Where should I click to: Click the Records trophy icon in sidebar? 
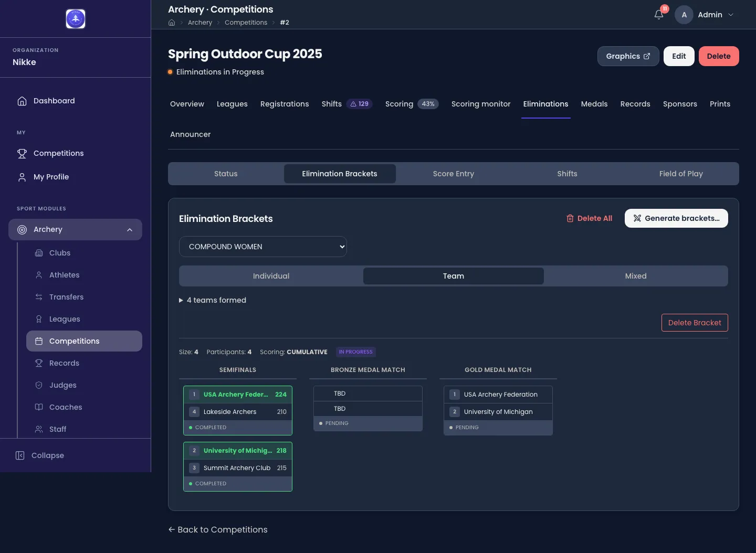pyautogui.click(x=39, y=363)
